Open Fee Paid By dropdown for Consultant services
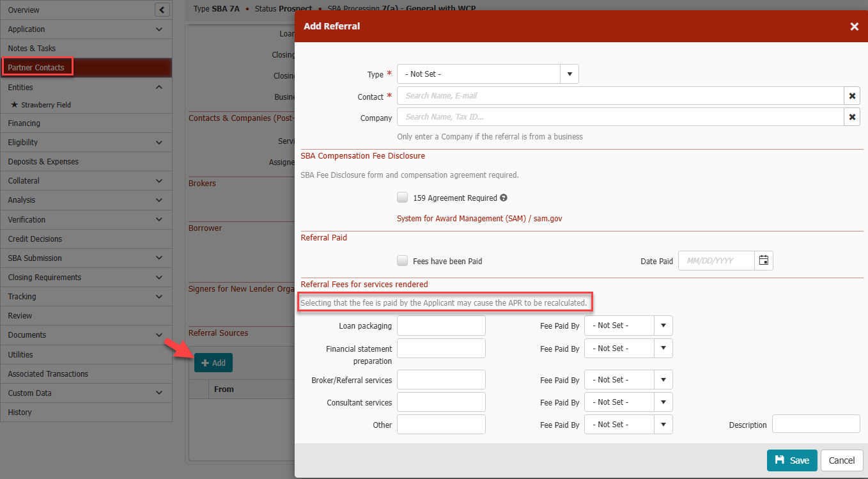Image resolution: width=868 pixels, height=479 pixels. (663, 402)
